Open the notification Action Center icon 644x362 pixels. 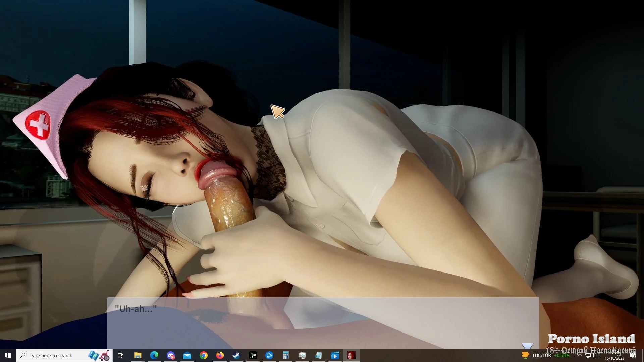633,355
